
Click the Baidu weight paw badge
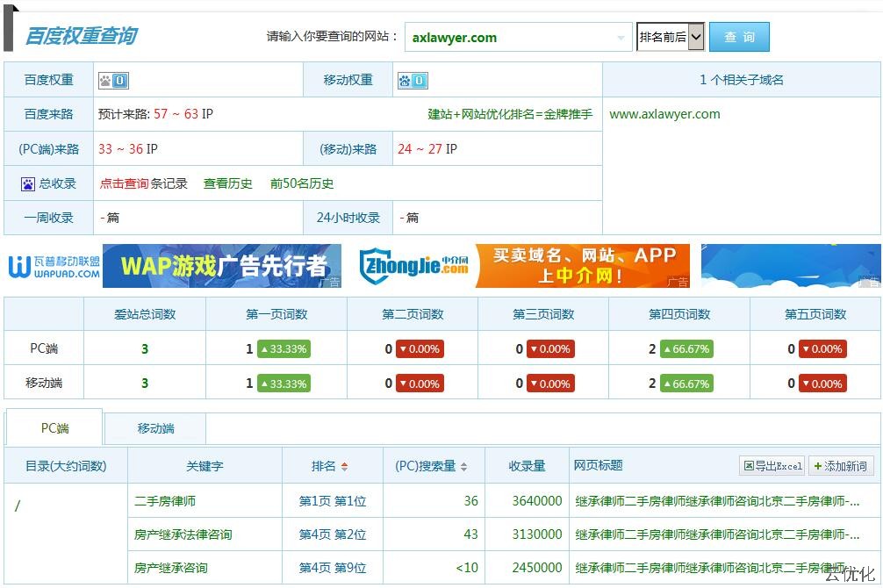coord(112,81)
